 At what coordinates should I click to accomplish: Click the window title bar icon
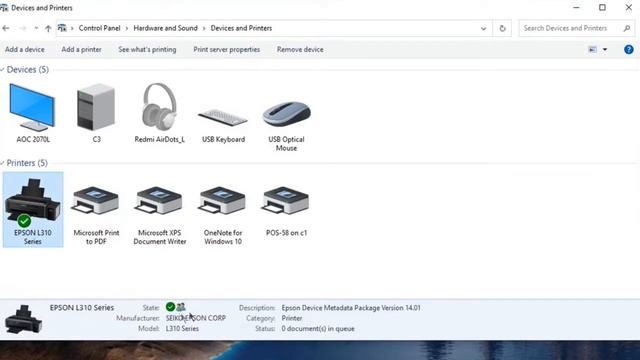click(4, 8)
